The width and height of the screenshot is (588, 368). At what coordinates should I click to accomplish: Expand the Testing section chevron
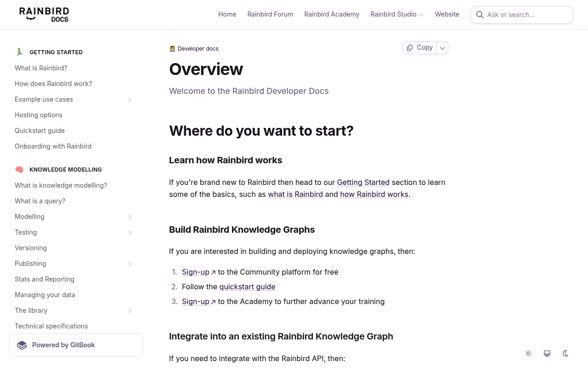pos(130,233)
